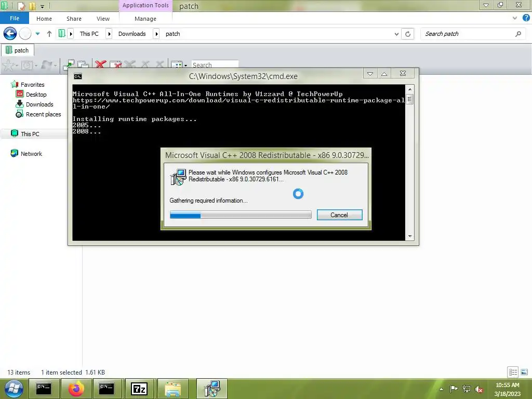Image resolution: width=532 pixels, height=399 pixels.
Task: Click the Forward navigation button
Action: pos(25,34)
